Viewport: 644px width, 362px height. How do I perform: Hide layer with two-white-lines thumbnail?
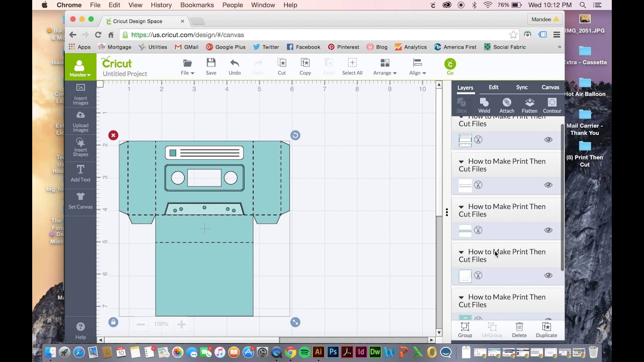tap(548, 185)
